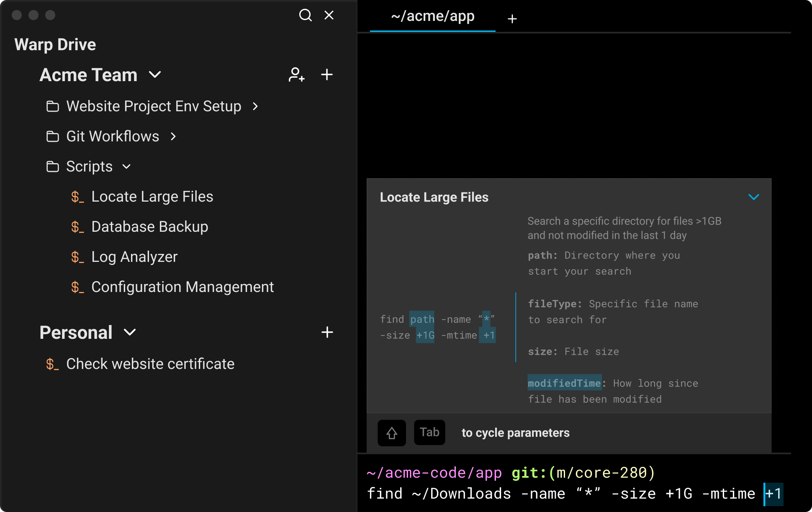
Task: Select the highlighted path parameter in the workflow
Action: pos(421,319)
